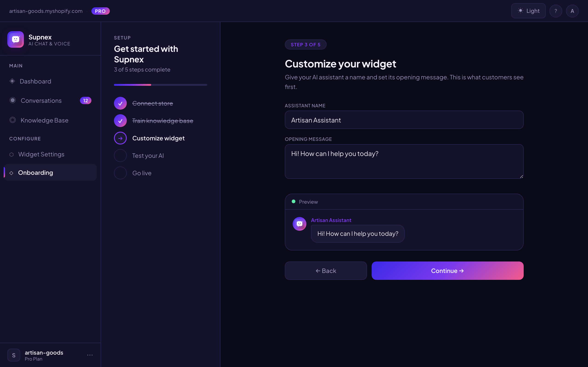
Task: Open the account avatar in the top bar
Action: click(572, 11)
